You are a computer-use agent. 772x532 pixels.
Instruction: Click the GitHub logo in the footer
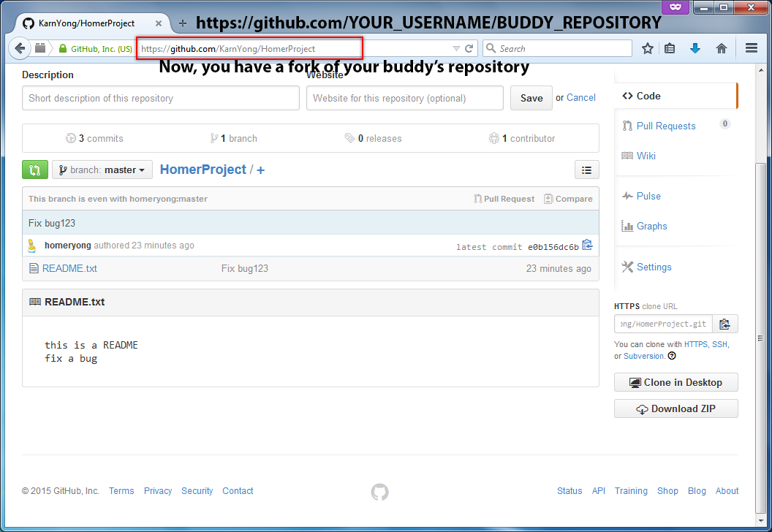(379, 492)
